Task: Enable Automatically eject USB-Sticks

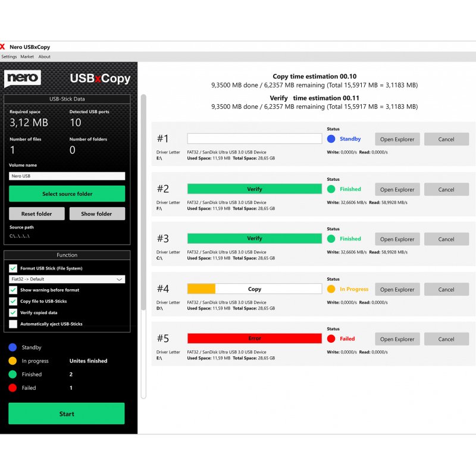Action: (13, 324)
